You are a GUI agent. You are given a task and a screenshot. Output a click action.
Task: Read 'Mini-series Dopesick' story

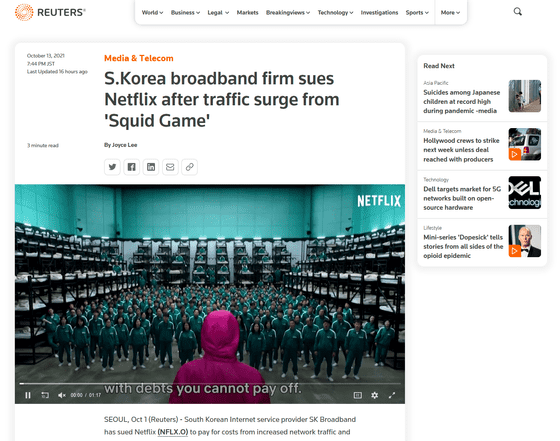(463, 246)
